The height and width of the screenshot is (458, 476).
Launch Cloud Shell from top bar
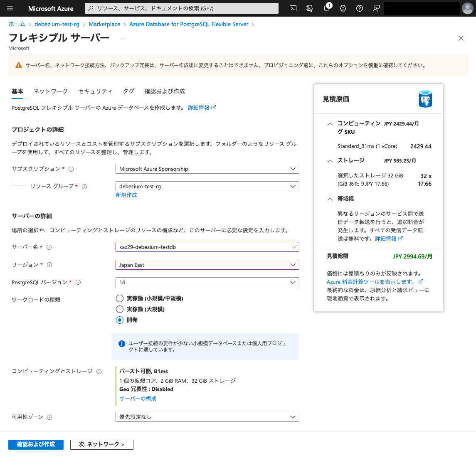click(x=293, y=8)
